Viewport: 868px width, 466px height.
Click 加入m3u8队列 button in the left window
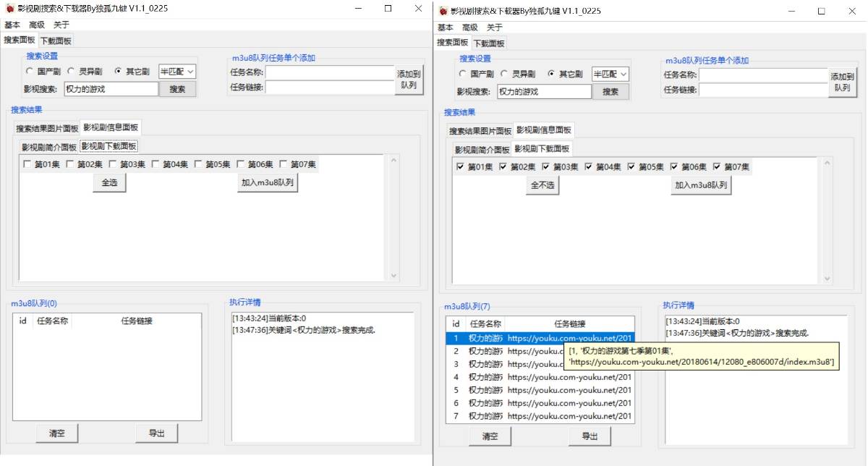point(268,183)
